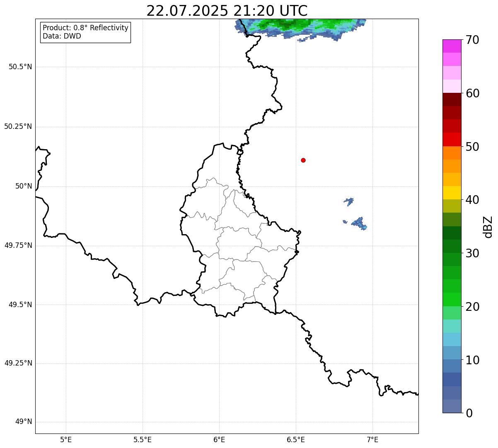Click the 'Data: DWD' text
The image size is (498, 448).
(62, 36)
